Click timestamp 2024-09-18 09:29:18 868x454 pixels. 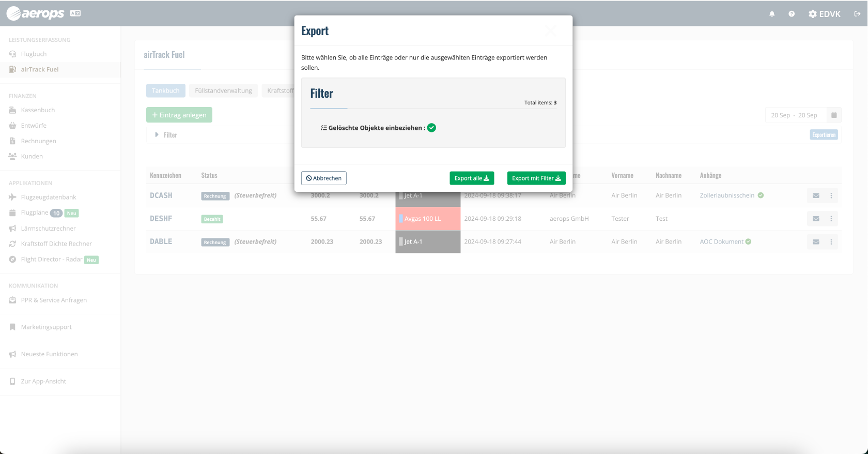coord(493,219)
